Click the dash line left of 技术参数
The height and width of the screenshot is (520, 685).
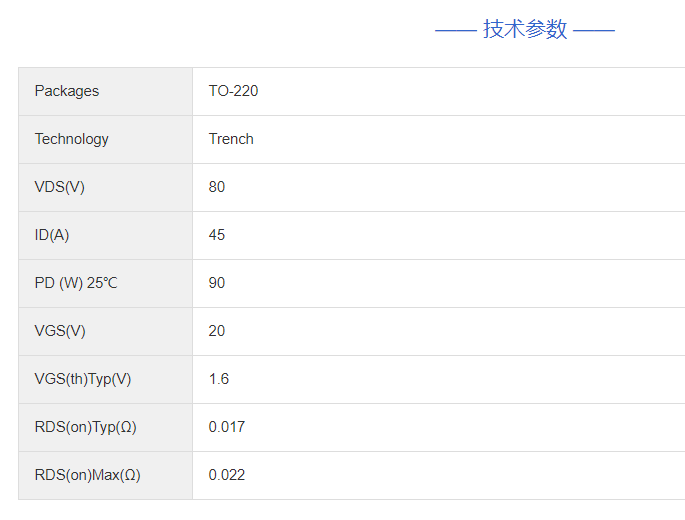point(455,30)
